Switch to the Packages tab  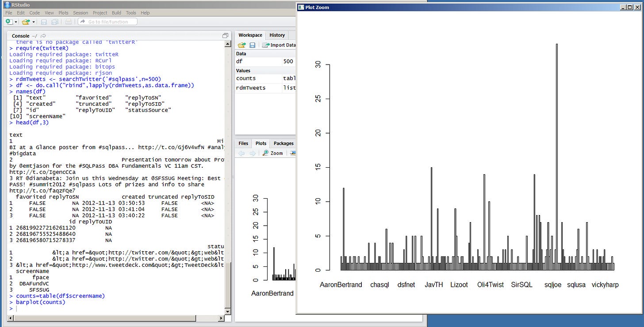283,143
